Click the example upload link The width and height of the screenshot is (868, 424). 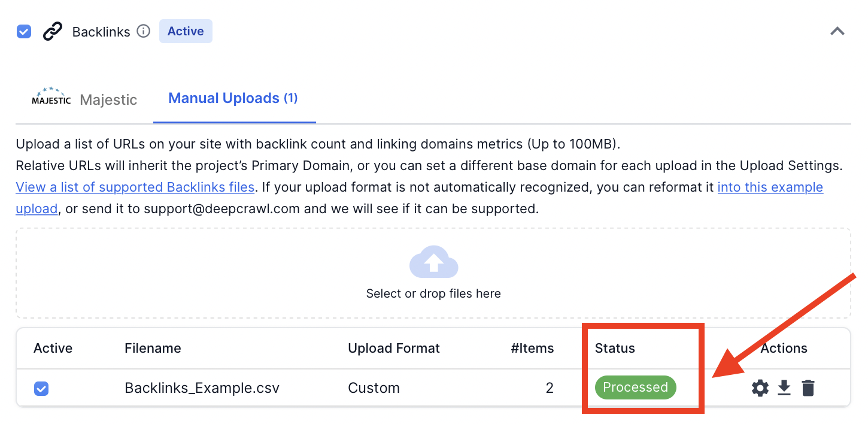coord(770,187)
